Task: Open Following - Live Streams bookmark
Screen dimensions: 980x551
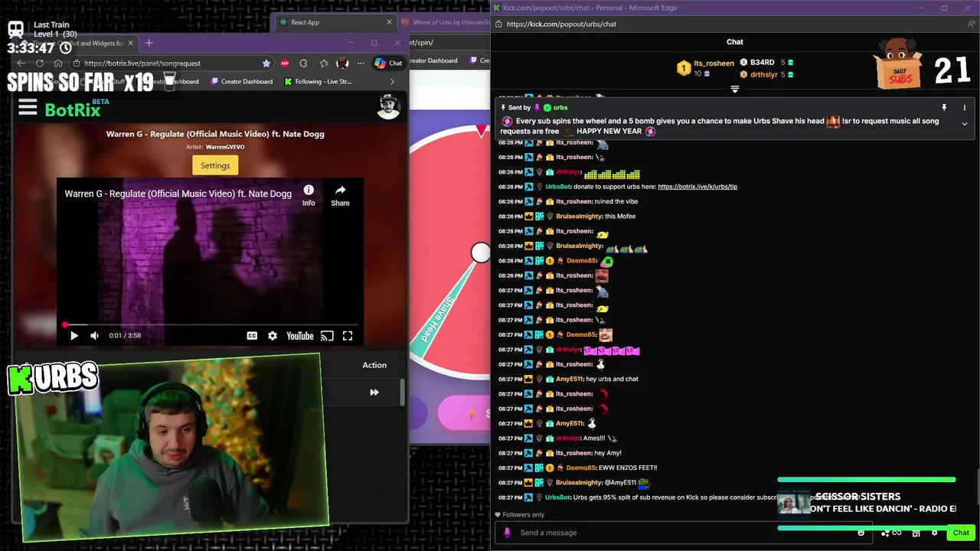Action: (318, 82)
